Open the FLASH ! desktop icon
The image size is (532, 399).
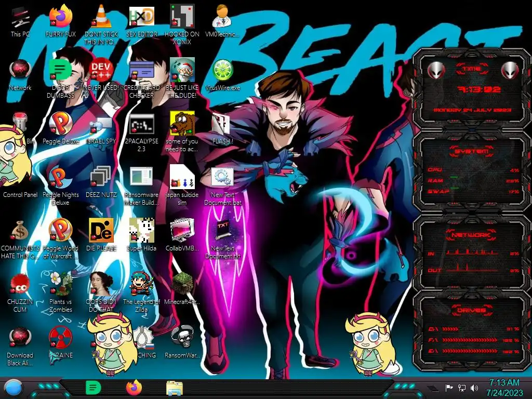[x=222, y=124]
